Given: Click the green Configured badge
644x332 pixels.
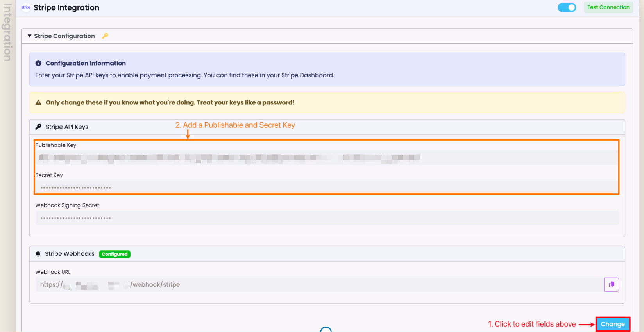Looking at the screenshot, I should point(114,254).
